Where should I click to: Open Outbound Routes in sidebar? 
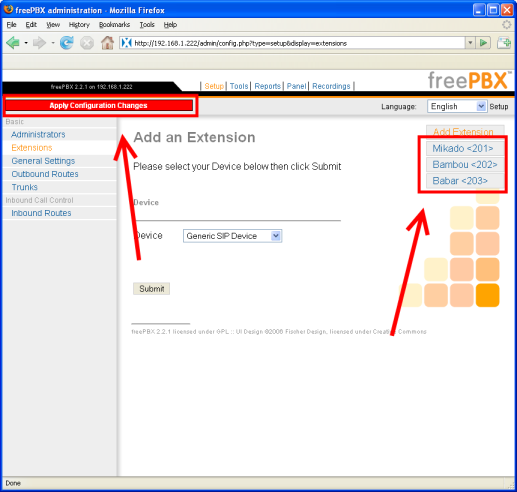pyautogui.click(x=45, y=174)
